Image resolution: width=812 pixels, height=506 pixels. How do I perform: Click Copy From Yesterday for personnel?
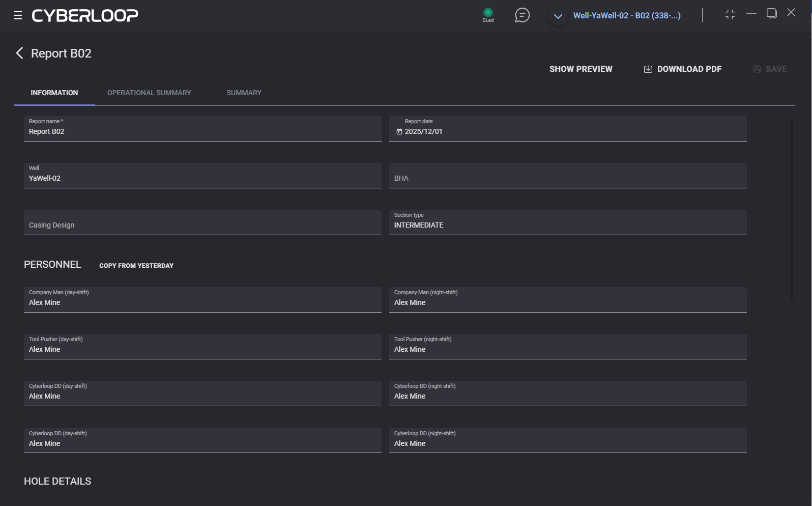tap(136, 265)
